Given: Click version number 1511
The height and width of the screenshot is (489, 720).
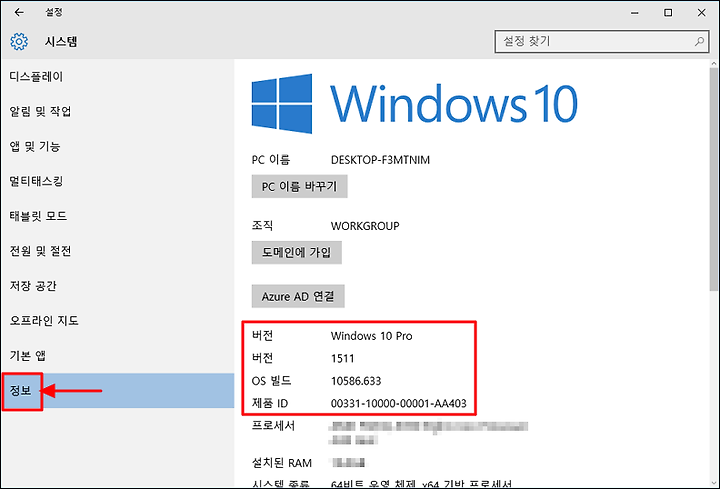Looking at the screenshot, I should [x=343, y=359].
